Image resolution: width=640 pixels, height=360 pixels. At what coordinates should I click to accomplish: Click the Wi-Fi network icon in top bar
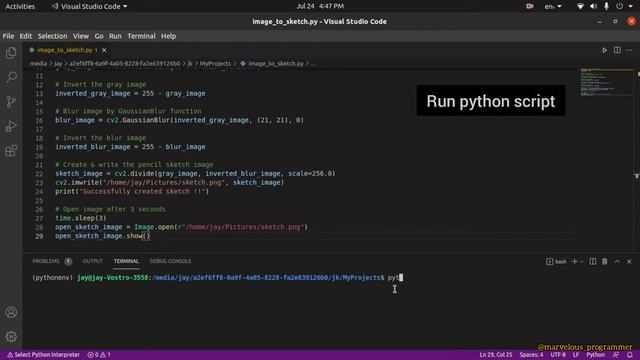point(580,7)
